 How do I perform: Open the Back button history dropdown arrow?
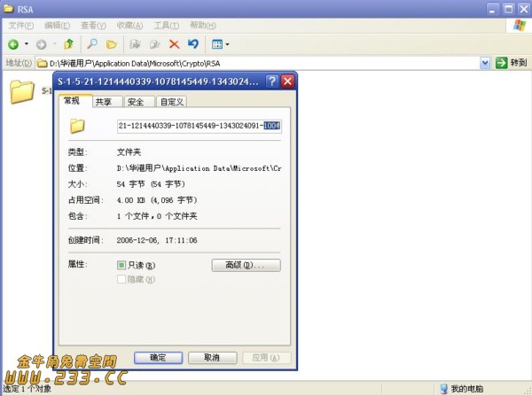pos(27,44)
